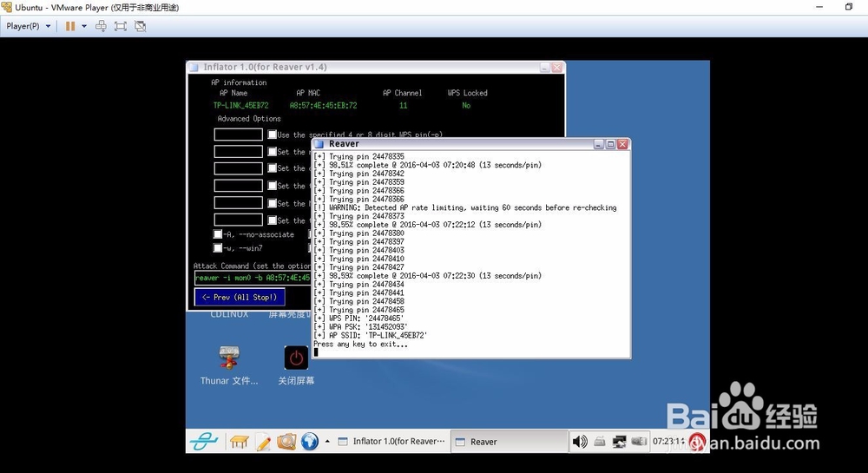Toggle the -w --win7 checkbox
Screen dimensions: 868x473
coord(218,248)
